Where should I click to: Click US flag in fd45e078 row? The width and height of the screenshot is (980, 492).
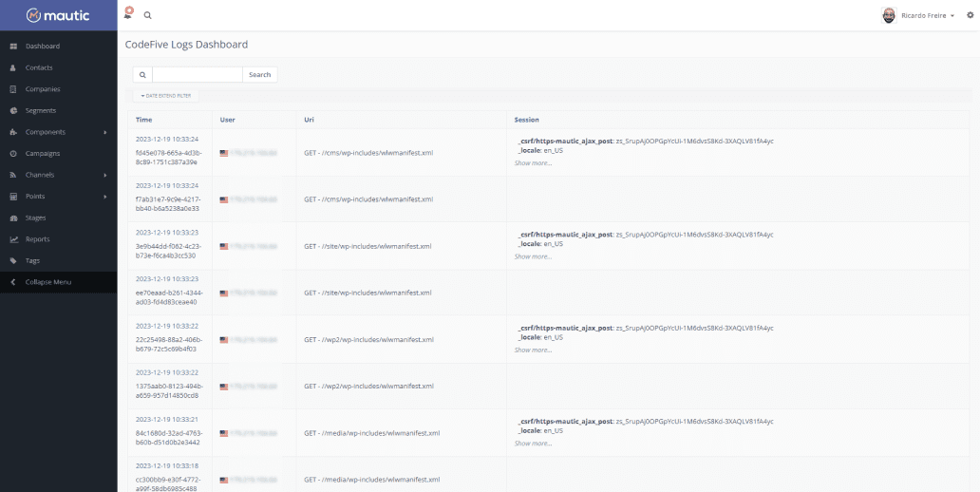tap(224, 153)
